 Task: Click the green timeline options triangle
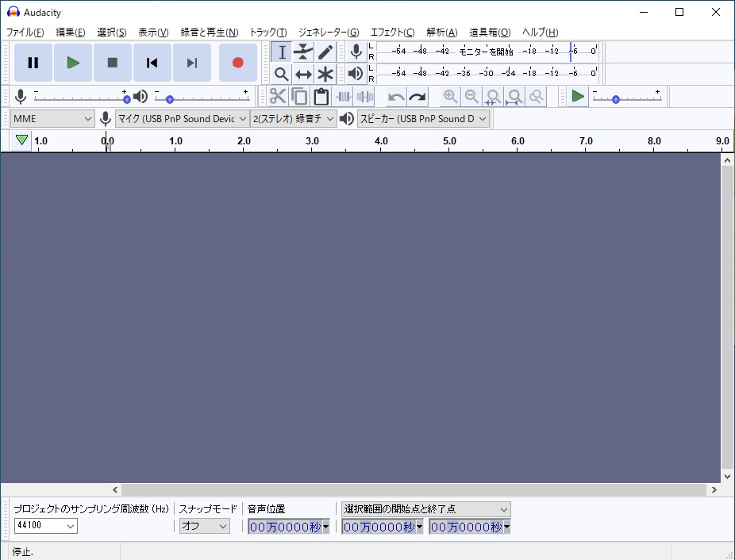[x=21, y=140]
